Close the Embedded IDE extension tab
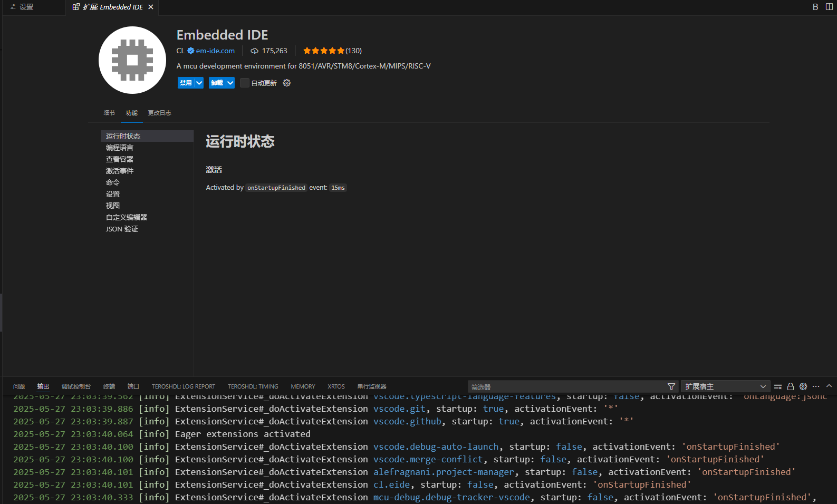The height and width of the screenshot is (504, 837). point(151,7)
